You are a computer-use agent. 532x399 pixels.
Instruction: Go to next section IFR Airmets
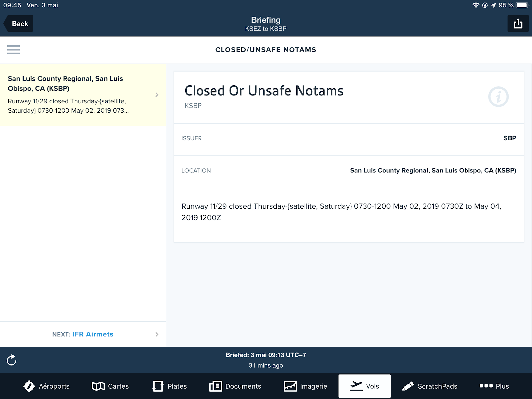[83, 334]
